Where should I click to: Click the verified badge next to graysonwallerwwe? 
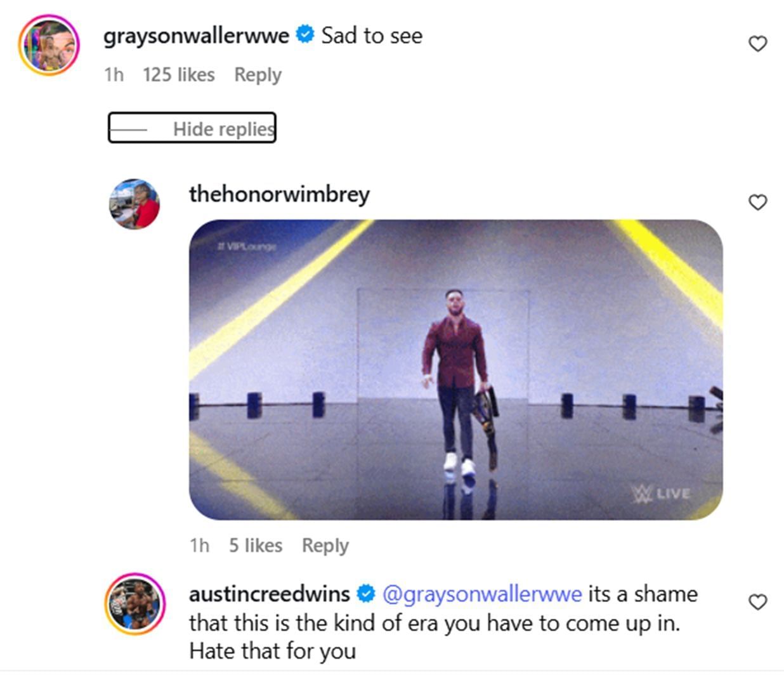coord(304,36)
